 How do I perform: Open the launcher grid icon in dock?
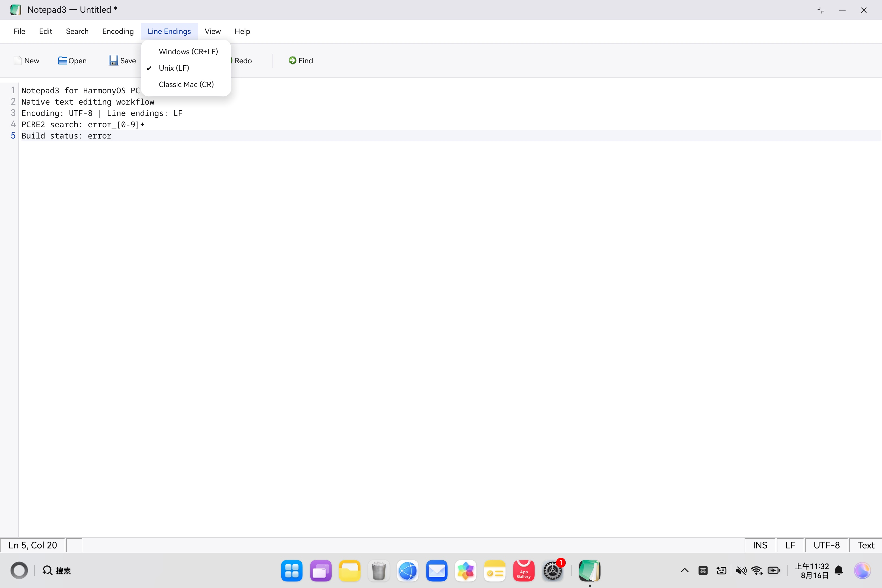(x=292, y=571)
